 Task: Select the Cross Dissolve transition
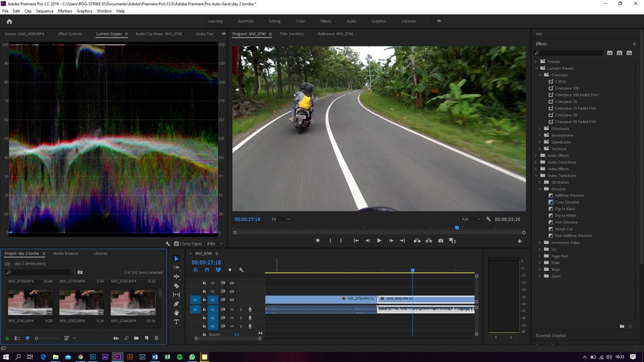(x=567, y=202)
